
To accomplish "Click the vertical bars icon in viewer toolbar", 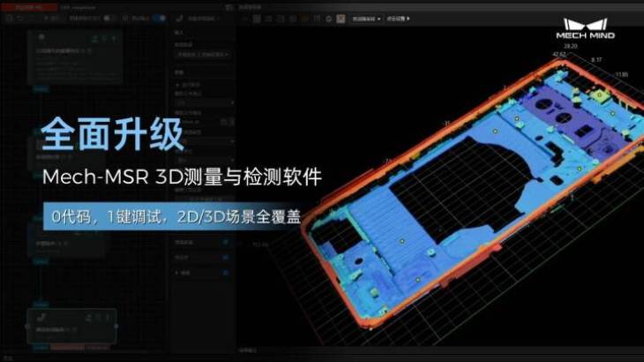I will 317,19.
